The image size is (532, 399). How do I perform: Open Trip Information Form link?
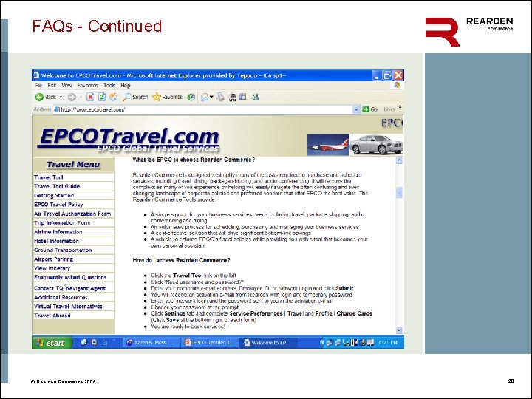tap(62, 223)
